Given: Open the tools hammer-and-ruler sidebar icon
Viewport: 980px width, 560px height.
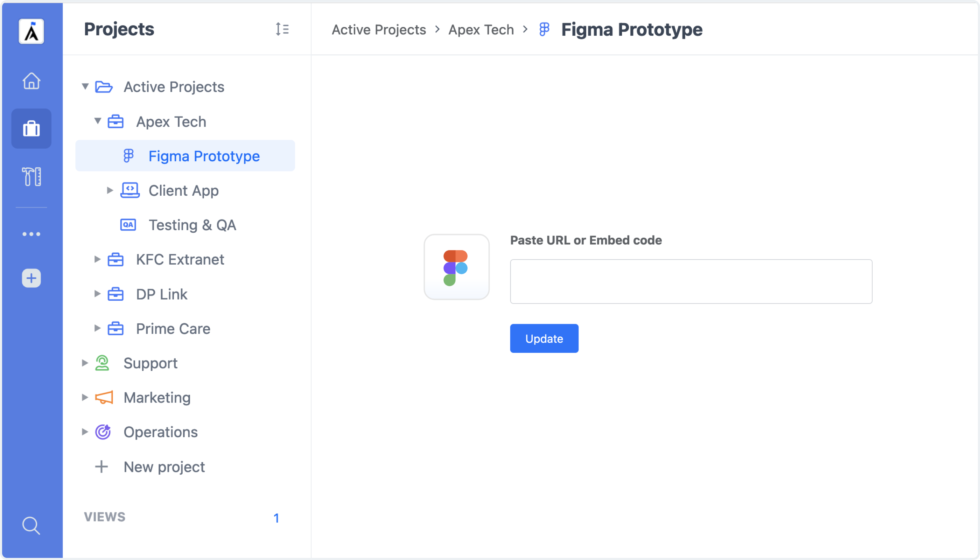Looking at the screenshot, I should [31, 176].
